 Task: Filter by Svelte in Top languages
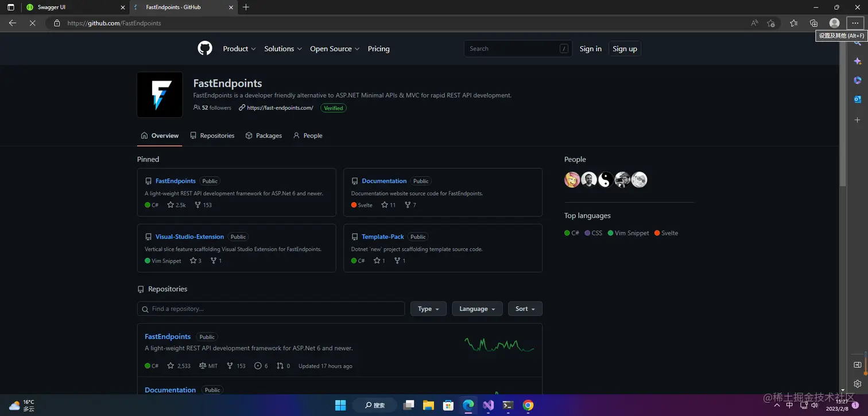(666, 233)
